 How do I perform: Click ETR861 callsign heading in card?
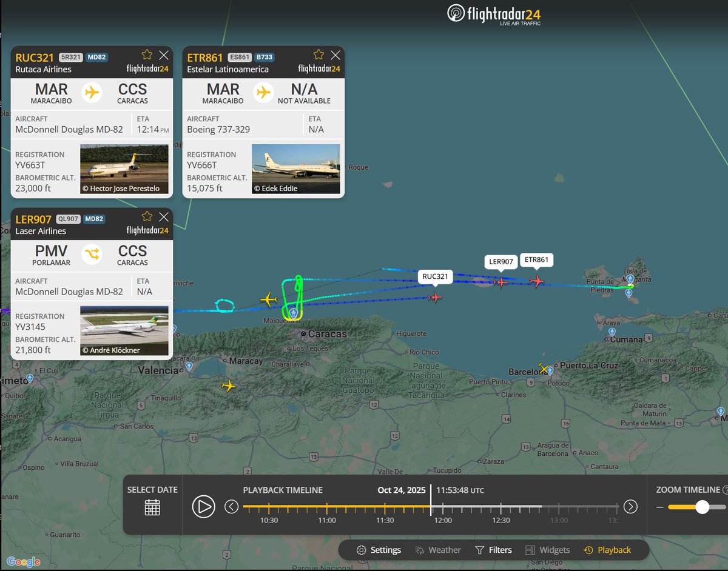click(205, 58)
